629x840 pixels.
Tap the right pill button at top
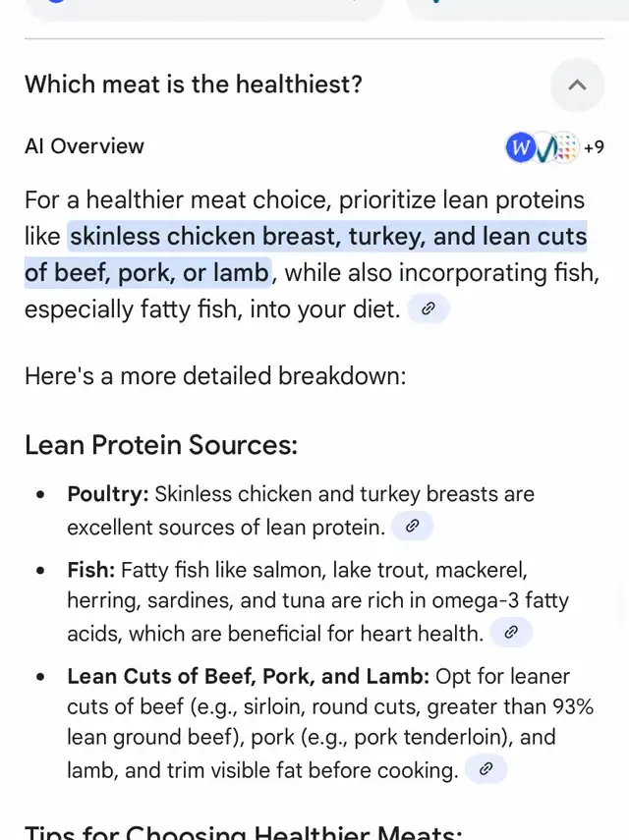[518, 8]
